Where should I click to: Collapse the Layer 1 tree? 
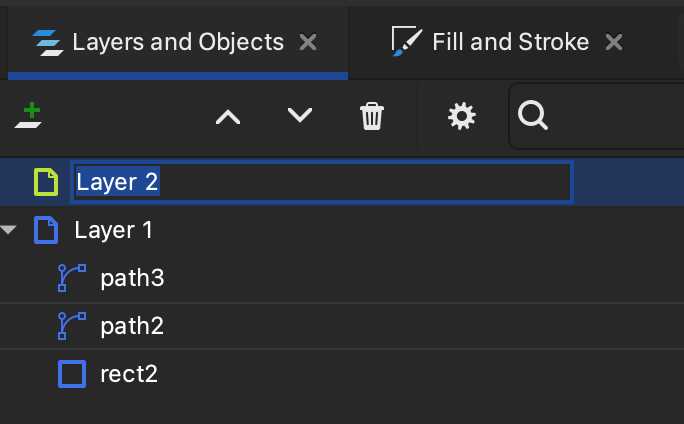click(x=10, y=230)
